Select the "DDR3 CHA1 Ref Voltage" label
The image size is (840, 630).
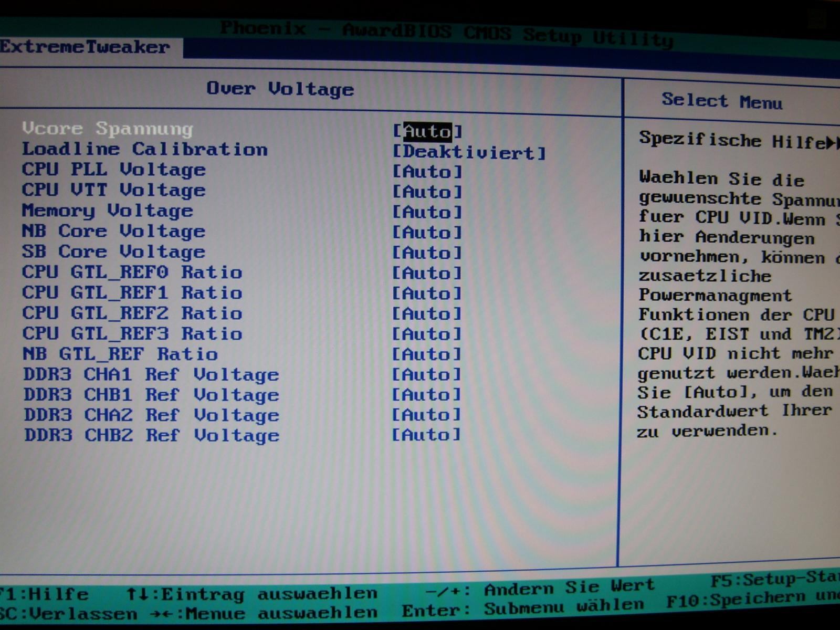[152, 374]
